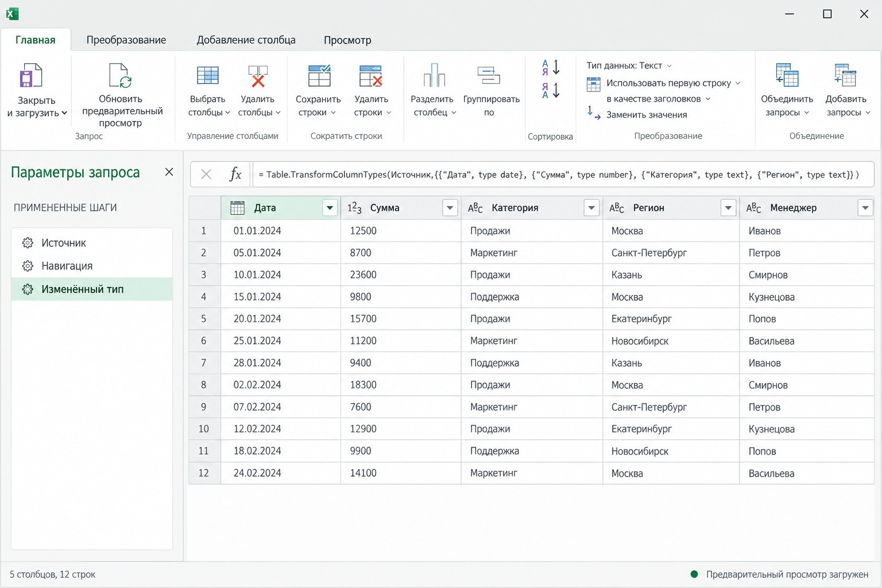
Task: Switch to the Преобразование ribbon tab
Action: pyautogui.click(x=126, y=40)
